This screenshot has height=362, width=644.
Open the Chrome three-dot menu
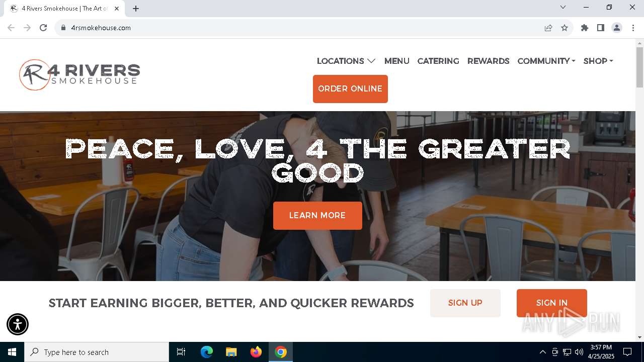click(x=633, y=28)
